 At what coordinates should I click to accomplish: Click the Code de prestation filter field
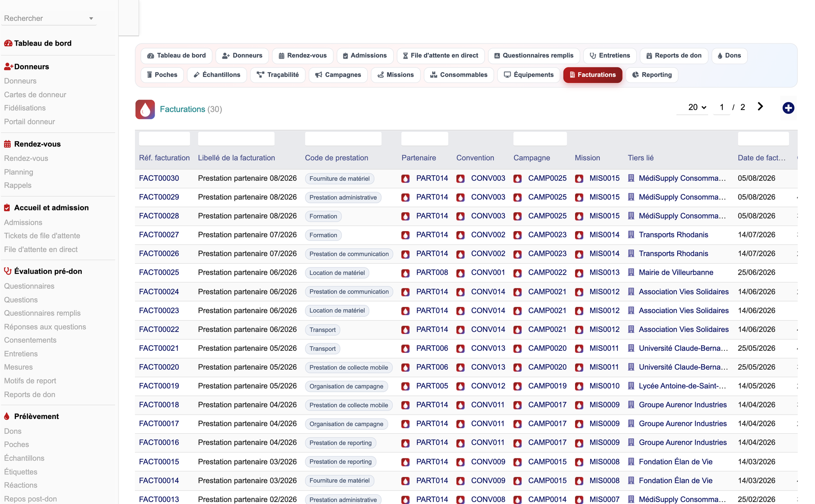(x=343, y=139)
